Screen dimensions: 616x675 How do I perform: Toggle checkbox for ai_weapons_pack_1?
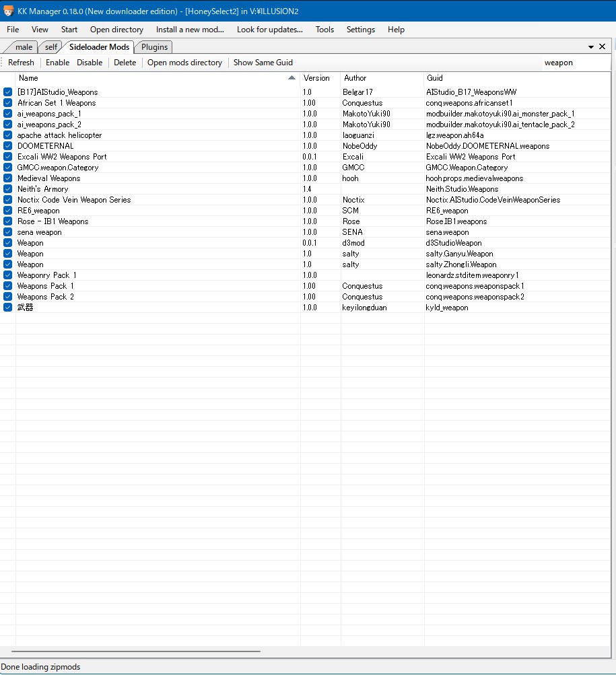pyautogui.click(x=8, y=114)
